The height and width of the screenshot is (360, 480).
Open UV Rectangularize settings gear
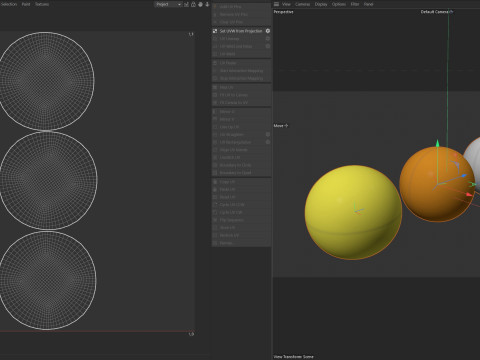(268, 142)
